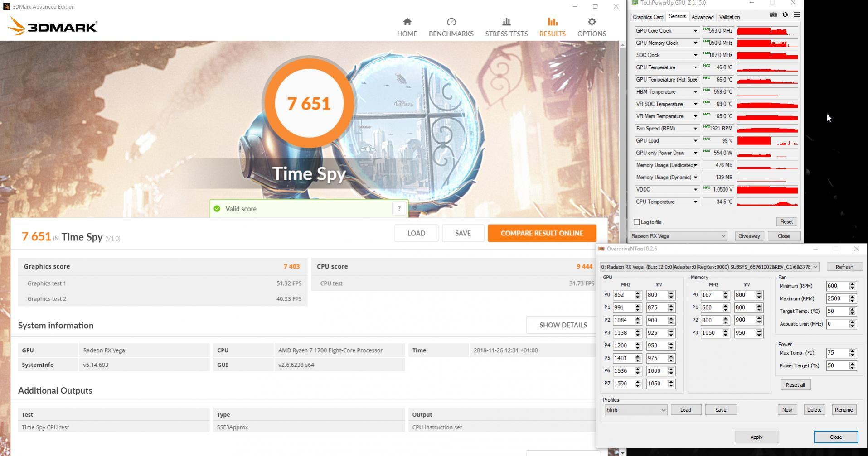Switch to the Sensors tab
The image size is (868, 456).
click(677, 17)
